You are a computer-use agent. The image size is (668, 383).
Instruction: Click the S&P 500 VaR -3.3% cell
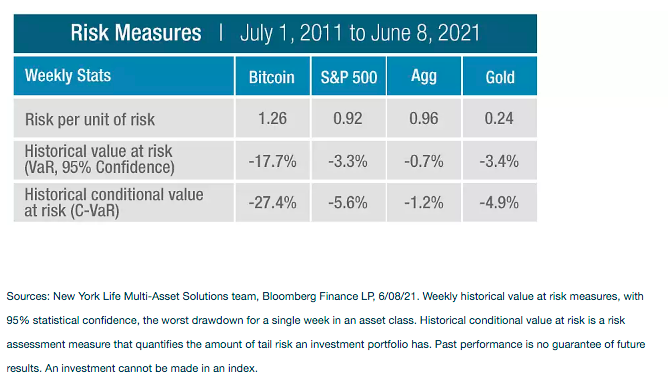tap(348, 161)
